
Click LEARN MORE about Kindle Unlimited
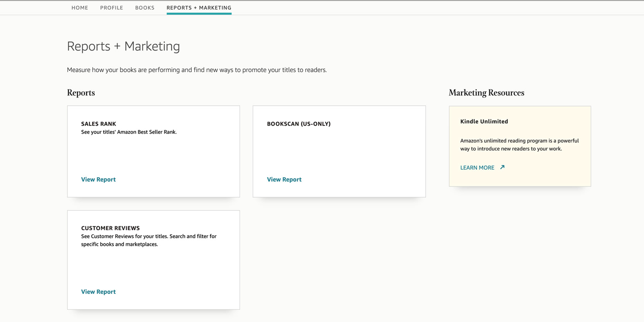[x=477, y=167]
